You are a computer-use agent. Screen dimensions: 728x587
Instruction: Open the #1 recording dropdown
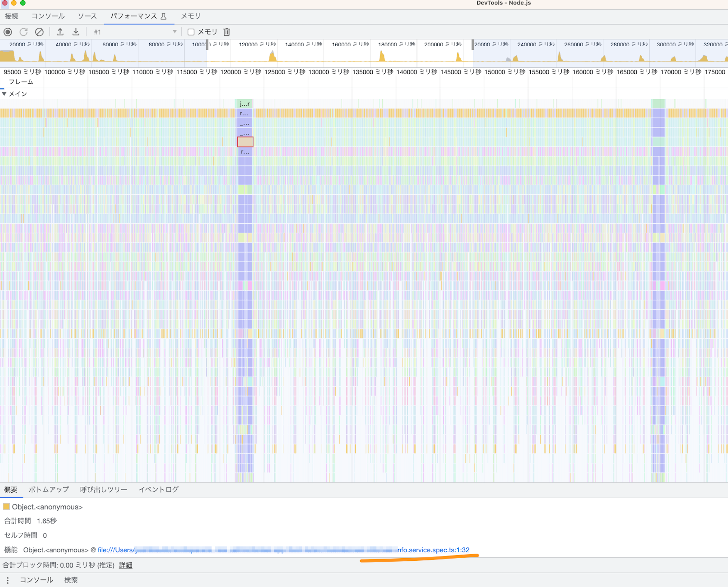click(x=135, y=32)
